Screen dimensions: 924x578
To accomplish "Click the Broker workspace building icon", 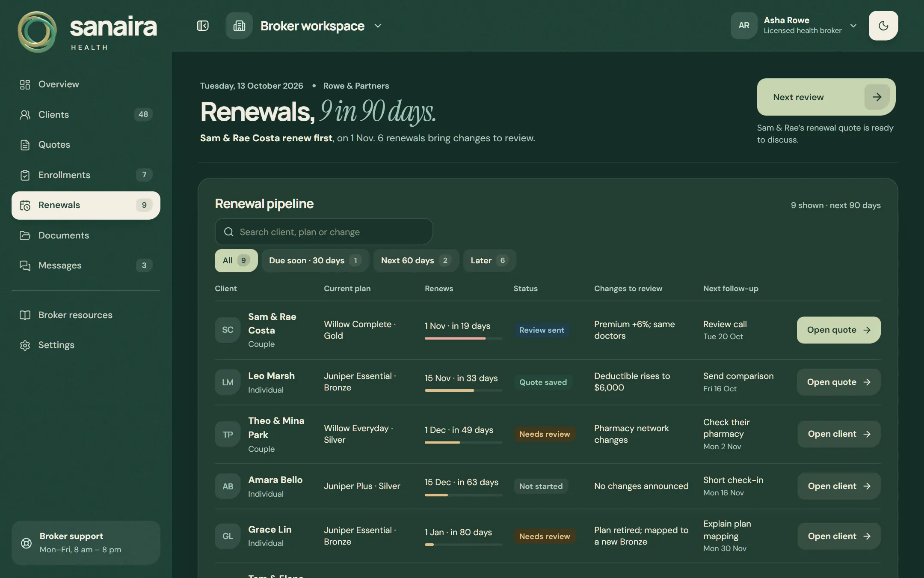I will coord(239,26).
